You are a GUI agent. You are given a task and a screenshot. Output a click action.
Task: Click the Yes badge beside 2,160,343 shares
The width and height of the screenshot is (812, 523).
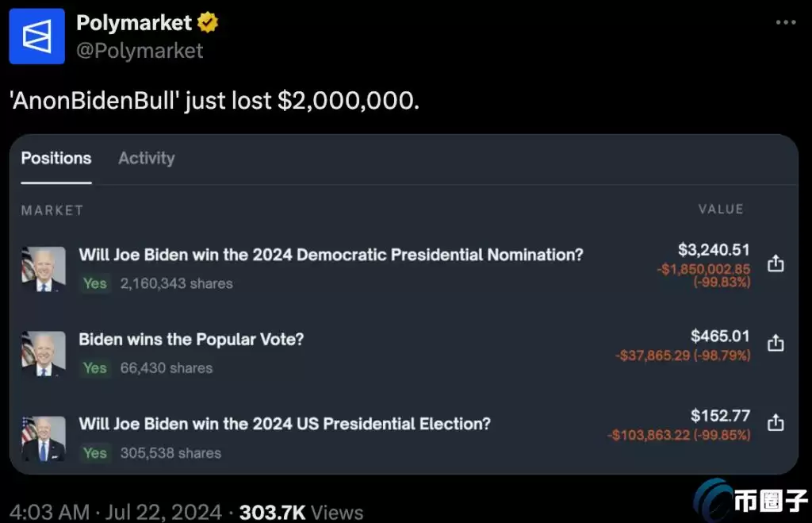[x=95, y=283]
